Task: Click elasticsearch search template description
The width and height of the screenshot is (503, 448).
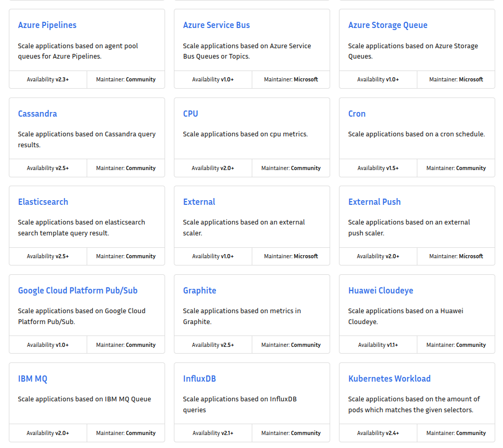Action: coord(81,228)
